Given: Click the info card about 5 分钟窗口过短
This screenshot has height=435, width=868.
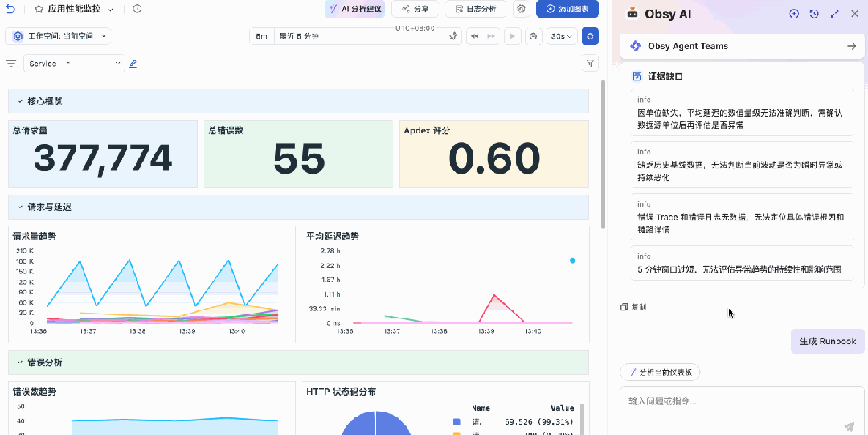Looking at the screenshot, I should [743, 263].
